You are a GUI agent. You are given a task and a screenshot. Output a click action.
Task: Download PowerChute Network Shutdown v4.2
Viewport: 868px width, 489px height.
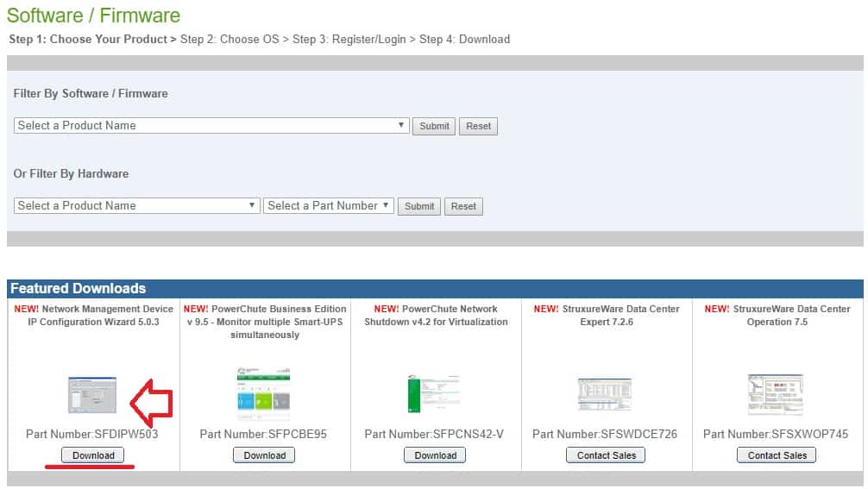click(x=435, y=455)
